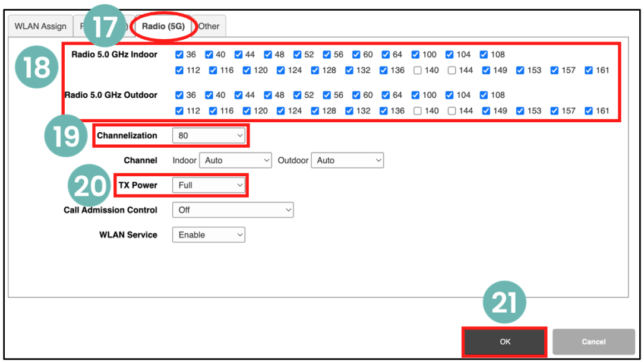The width and height of the screenshot is (644, 362).
Task: Toggle Outdoor channel 60 checkbox
Action: (356, 95)
